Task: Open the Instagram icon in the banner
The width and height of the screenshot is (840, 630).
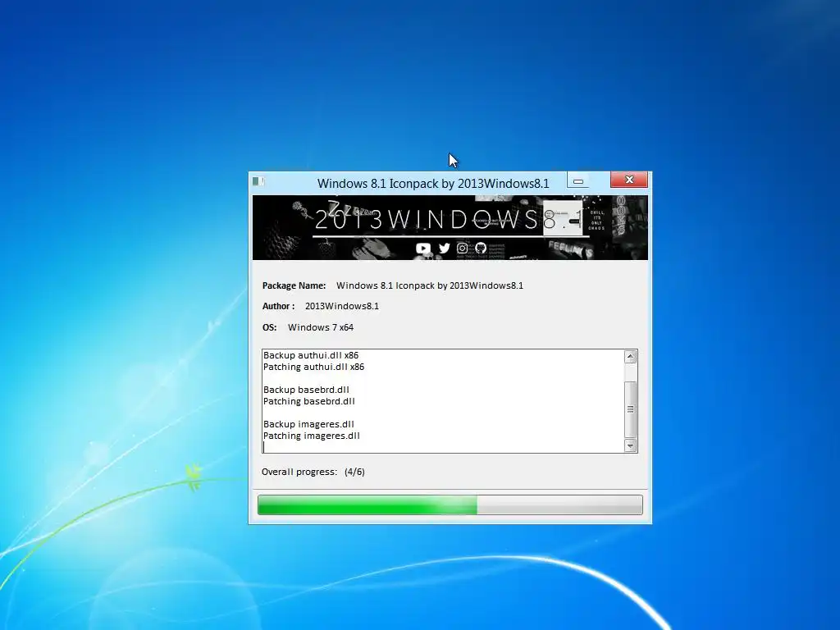Action: tap(463, 248)
